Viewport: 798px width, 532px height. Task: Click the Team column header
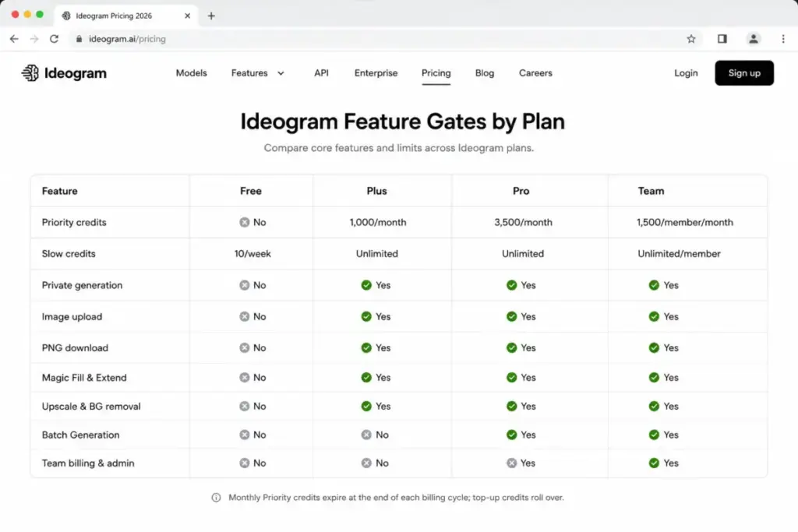click(x=651, y=191)
